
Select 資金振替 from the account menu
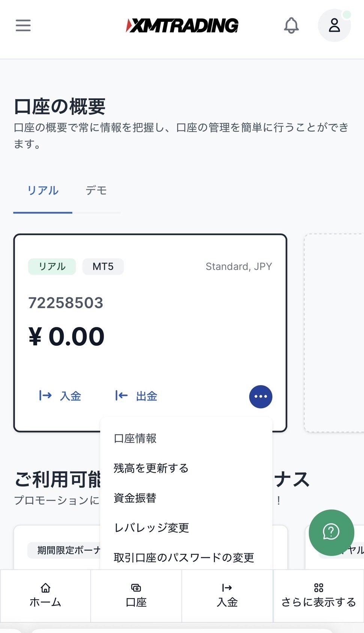click(135, 498)
